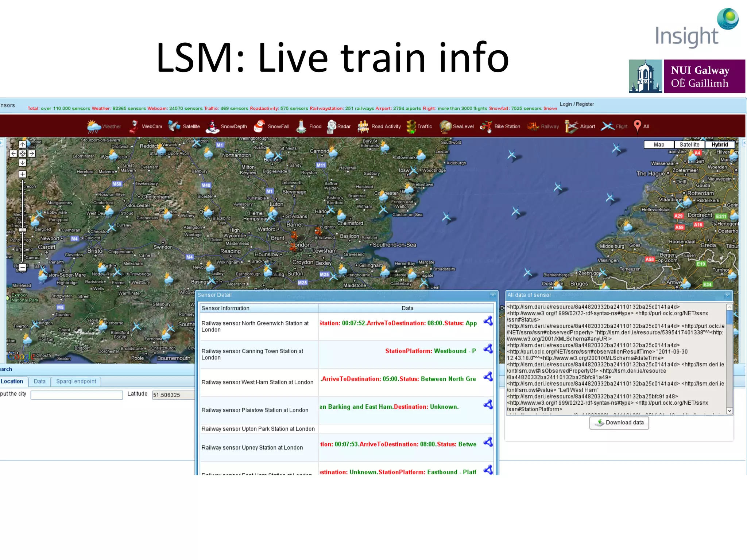Center the map with the pan control
Viewport: 747px width, 560px height.
click(23, 153)
